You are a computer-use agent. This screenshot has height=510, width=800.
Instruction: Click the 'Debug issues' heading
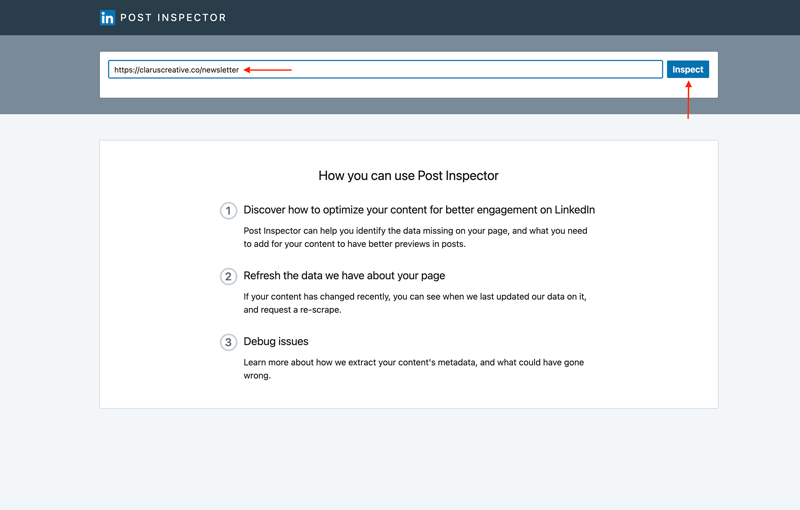point(276,341)
